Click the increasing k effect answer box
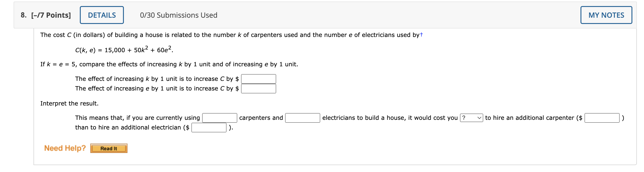 (x=258, y=78)
